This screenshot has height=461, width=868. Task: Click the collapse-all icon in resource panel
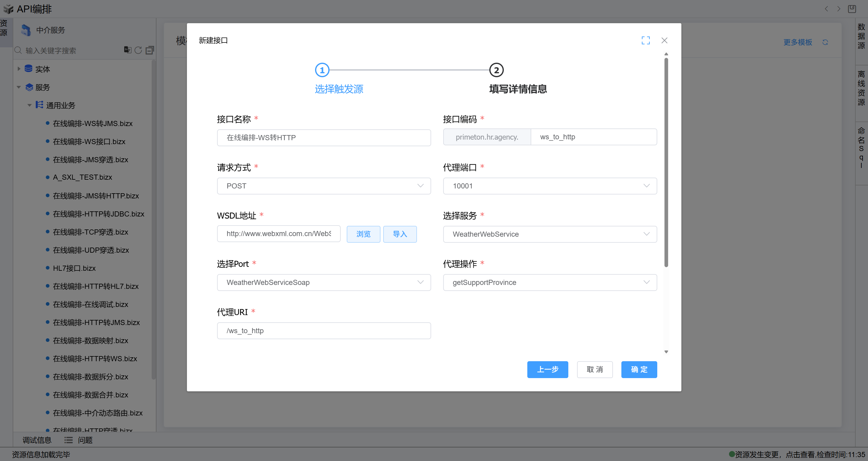point(150,50)
